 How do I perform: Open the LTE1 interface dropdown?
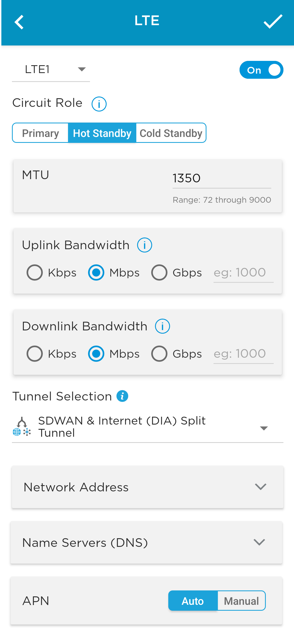point(51,70)
